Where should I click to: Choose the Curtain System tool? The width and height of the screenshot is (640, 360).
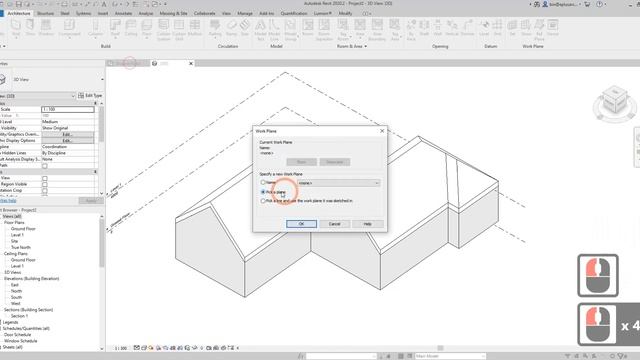(163, 29)
